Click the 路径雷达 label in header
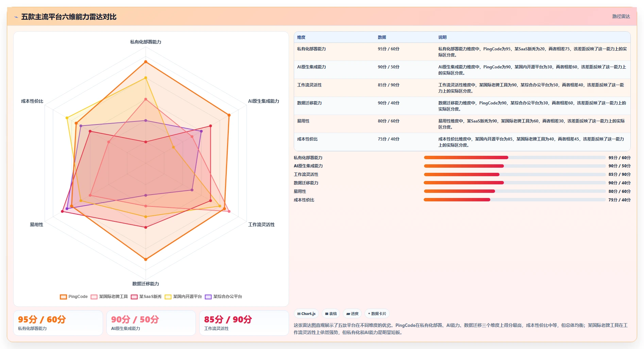Viewport: 644px width, 349px height. [x=621, y=16]
